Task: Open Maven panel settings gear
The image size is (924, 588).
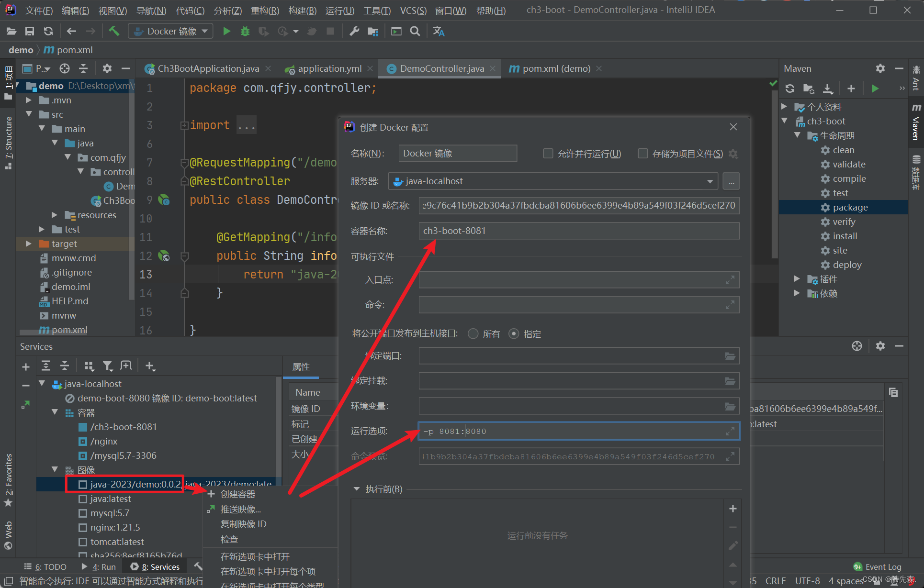Action: tap(880, 68)
